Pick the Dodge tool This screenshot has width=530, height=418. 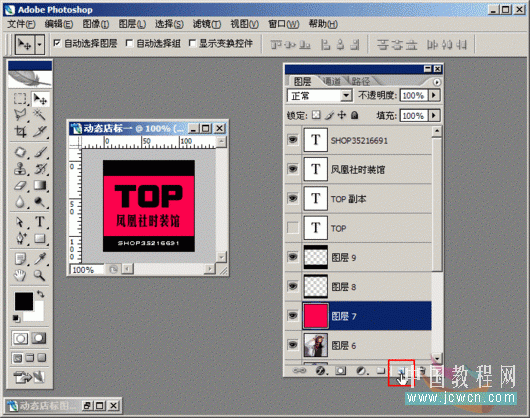[40, 202]
